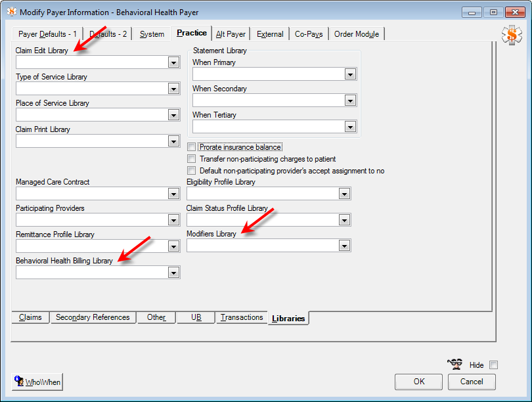Viewport: 532px width, 402px height.
Task: Open the Defaults - 2 tab
Action: (108, 34)
